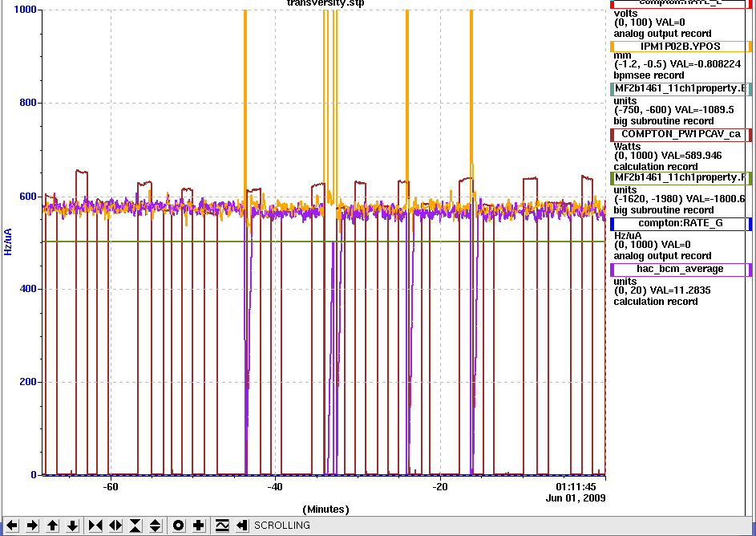The height and width of the screenshot is (536, 756).
Task: Click the plus-shaped toolbar icon
Action: pyautogui.click(x=199, y=526)
